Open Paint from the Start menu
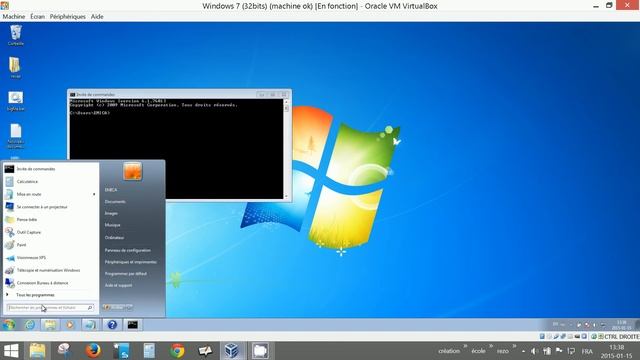Screen dimensions: 640x360 [22, 245]
